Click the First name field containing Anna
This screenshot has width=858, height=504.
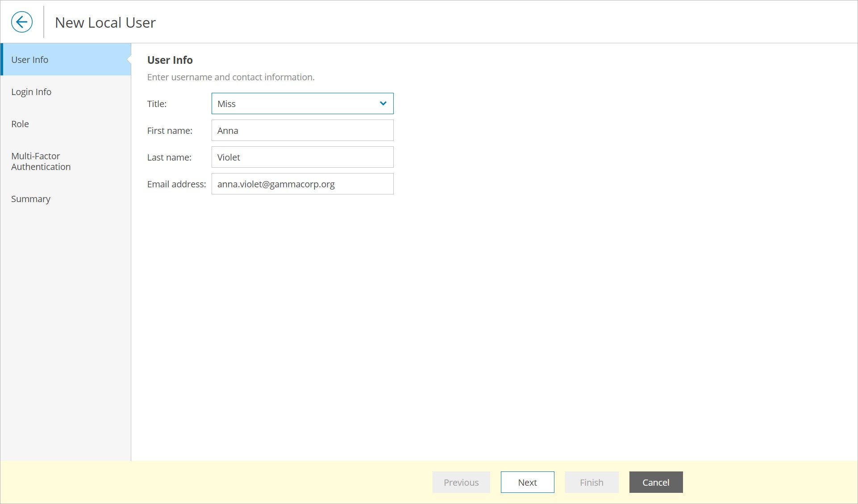302,130
